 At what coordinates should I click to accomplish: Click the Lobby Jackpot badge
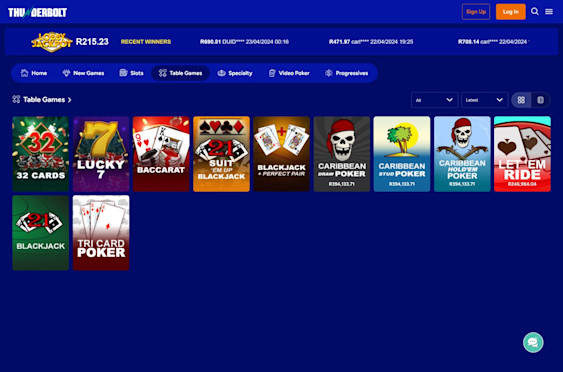pos(52,42)
